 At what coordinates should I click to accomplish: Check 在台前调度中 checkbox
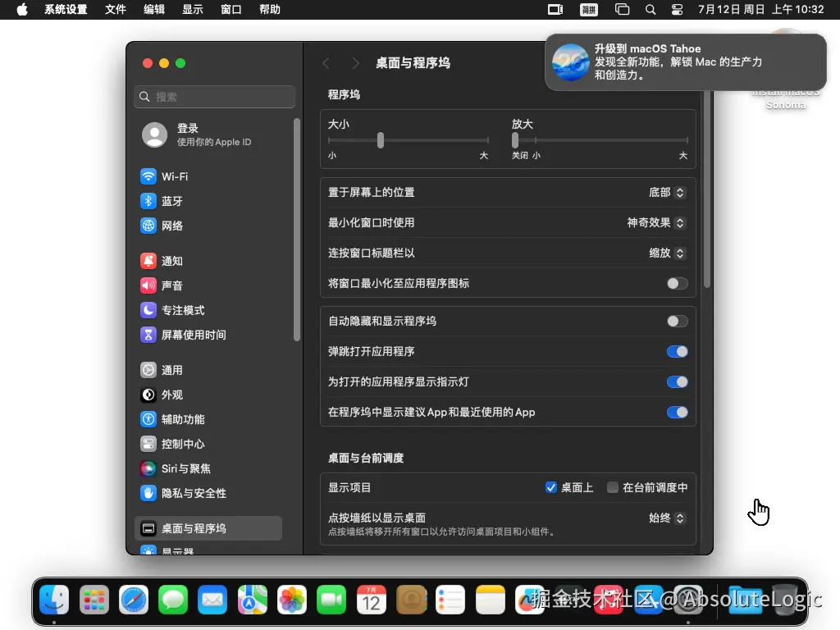[612, 487]
